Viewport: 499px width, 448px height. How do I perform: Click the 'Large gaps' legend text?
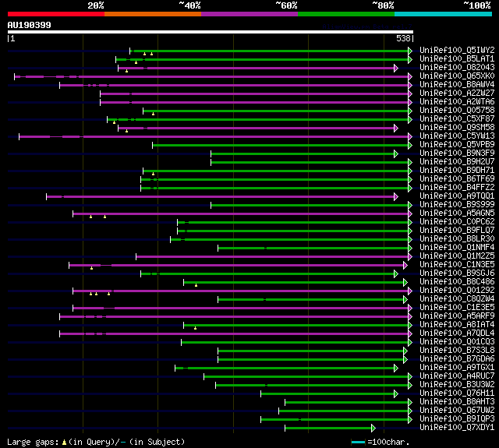click(33, 442)
